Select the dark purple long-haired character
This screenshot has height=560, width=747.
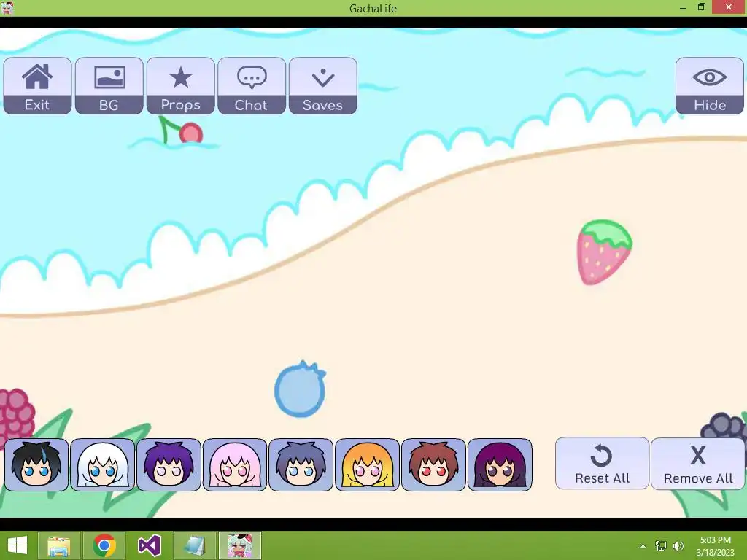(x=500, y=464)
